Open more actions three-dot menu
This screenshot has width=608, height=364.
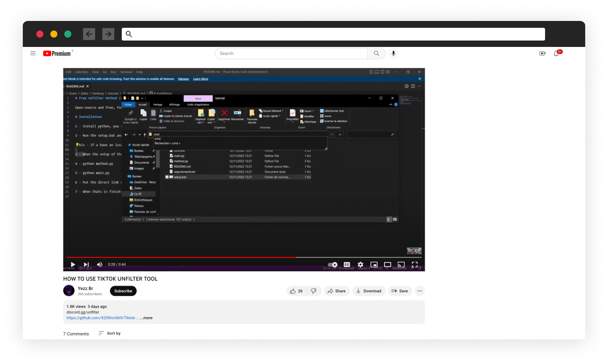coord(420,291)
